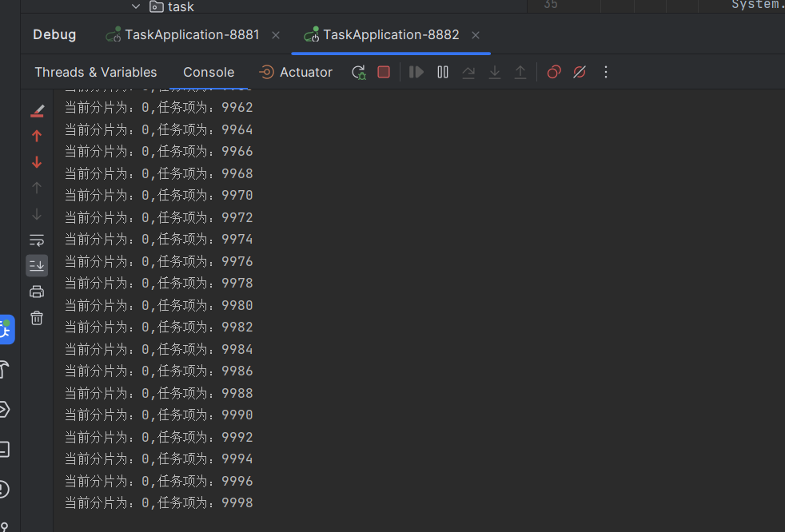Expand the task run configuration dropdown
Screen dimensions: 785x532
(x=137, y=6)
